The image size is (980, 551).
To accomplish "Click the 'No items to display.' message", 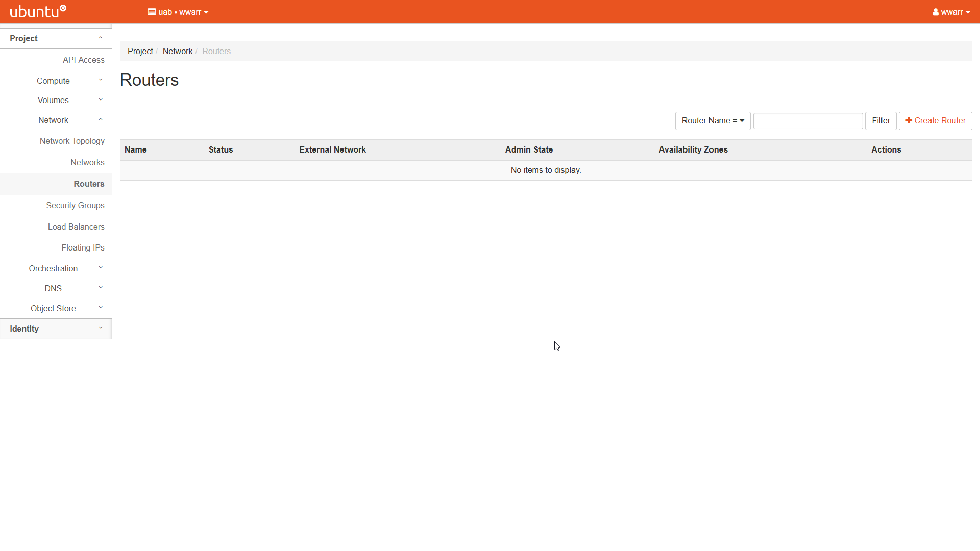I will 546,170.
